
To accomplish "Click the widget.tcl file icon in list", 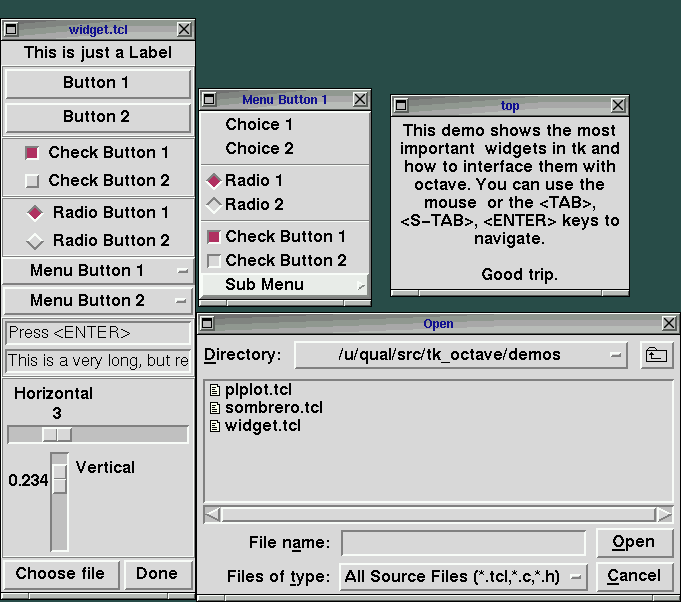I will 214,426.
